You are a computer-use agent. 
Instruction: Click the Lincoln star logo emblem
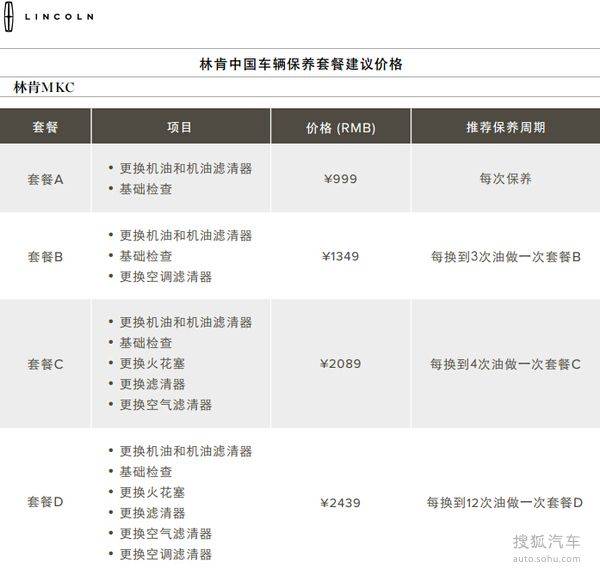8,16
